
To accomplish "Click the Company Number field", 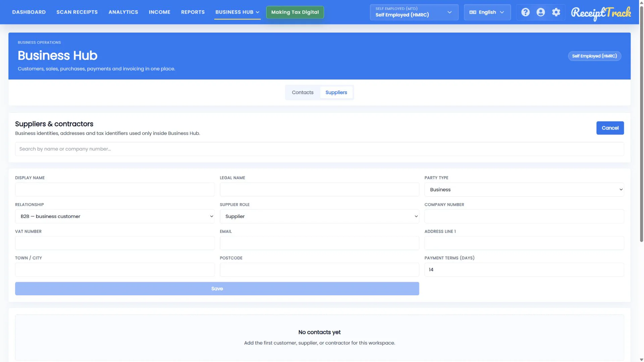I will click(x=524, y=217).
